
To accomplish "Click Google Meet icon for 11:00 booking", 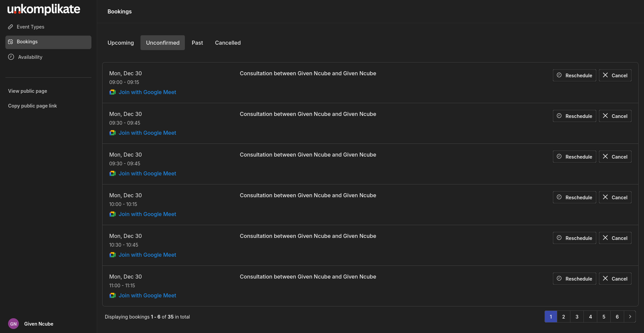I will pyautogui.click(x=113, y=295).
